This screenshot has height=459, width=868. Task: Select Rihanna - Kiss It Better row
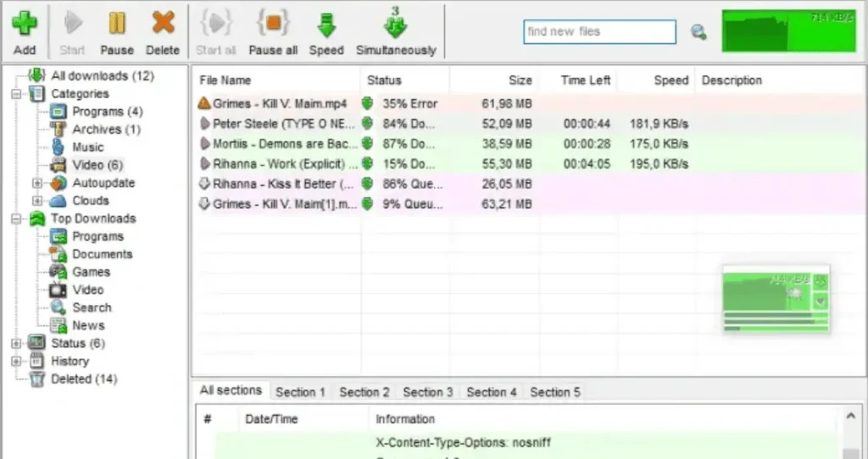point(529,184)
